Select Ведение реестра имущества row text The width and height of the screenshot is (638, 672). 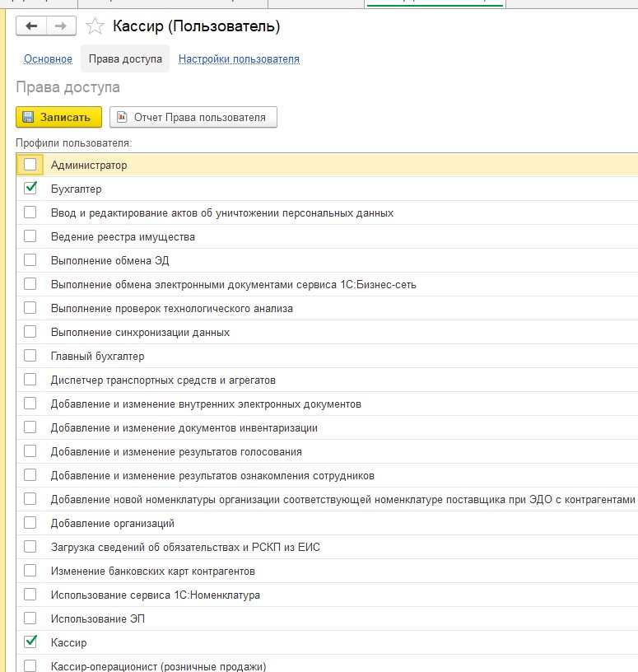click(123, 236)
